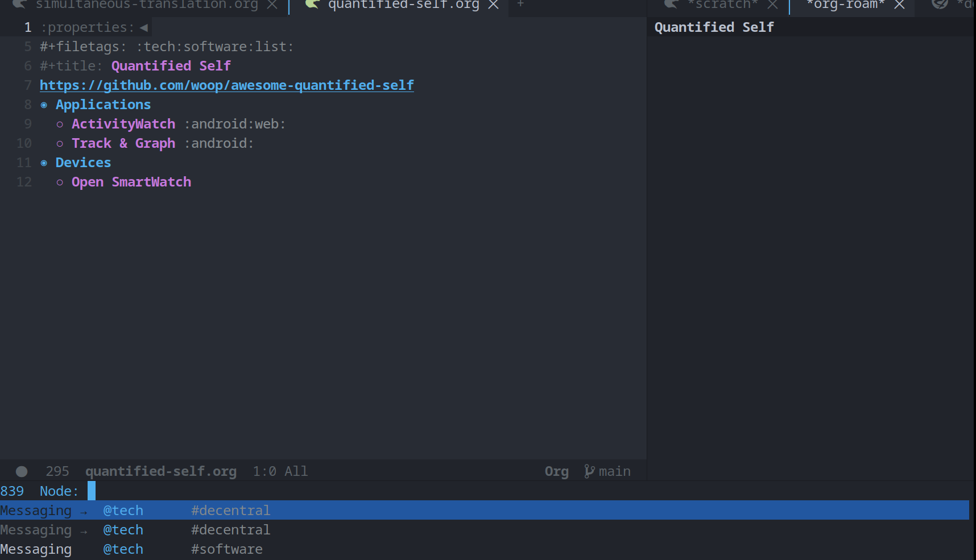This screenshot has height=560, width=976.
Task: Click the Track & Graph bullet to cycle folding
Action: click(60, 143)
